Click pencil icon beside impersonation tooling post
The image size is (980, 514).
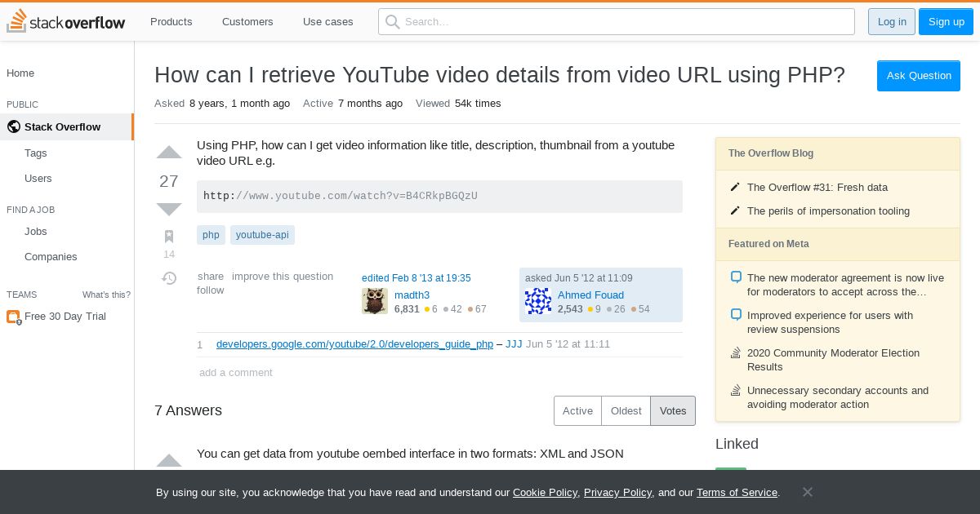point(735,211)
